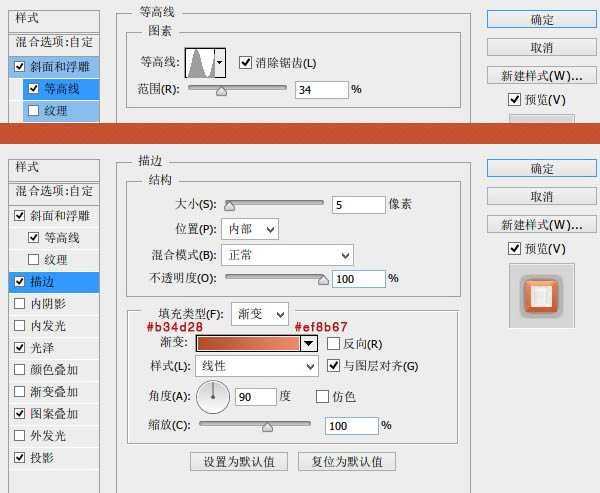This screenshot has width=600, height=493.
Task: Enable the 反向 reverse checkbox
Action: click(334, 344)
